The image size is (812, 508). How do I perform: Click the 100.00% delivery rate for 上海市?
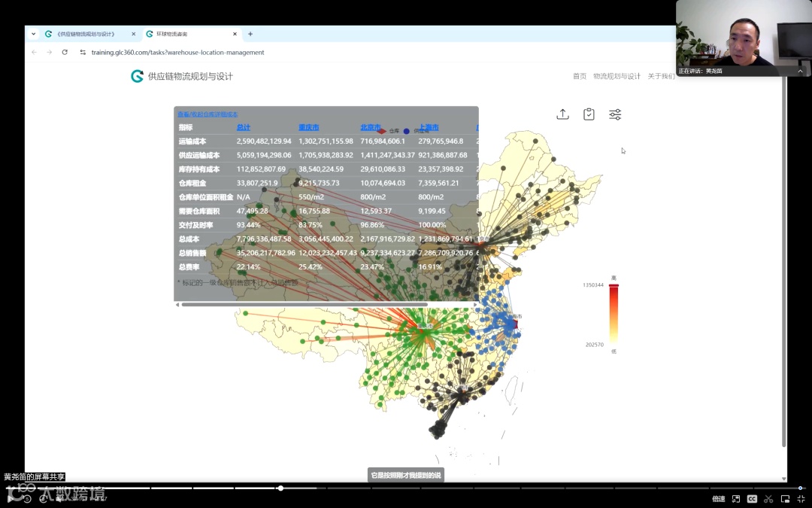[x=432, y=226]
